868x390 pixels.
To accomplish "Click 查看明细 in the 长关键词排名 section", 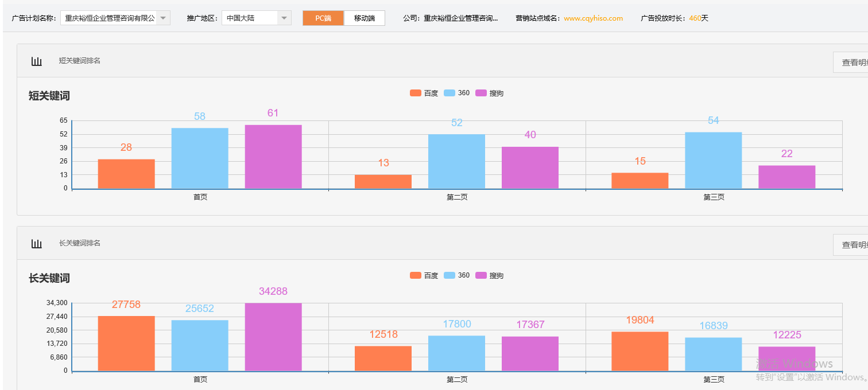I will [855, 244].
